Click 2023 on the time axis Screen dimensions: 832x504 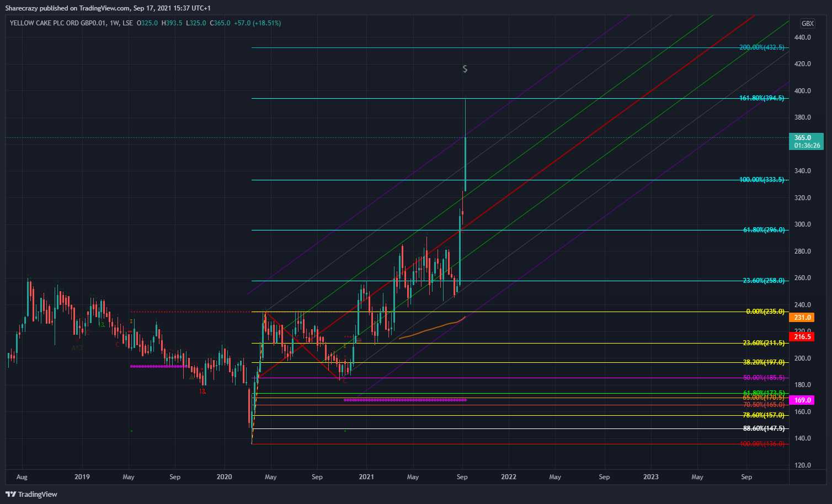pos(651,477)
